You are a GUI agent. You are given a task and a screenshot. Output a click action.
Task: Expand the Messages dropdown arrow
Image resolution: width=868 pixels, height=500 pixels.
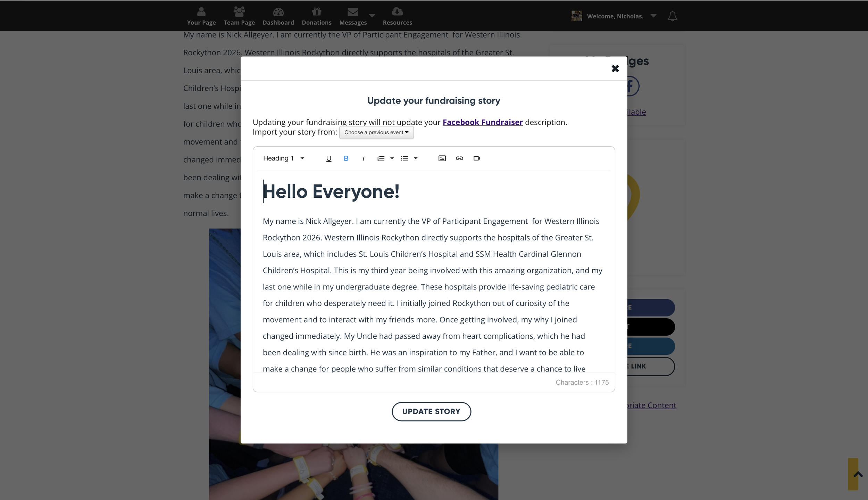pyautogui.click(x=372, y=16)
